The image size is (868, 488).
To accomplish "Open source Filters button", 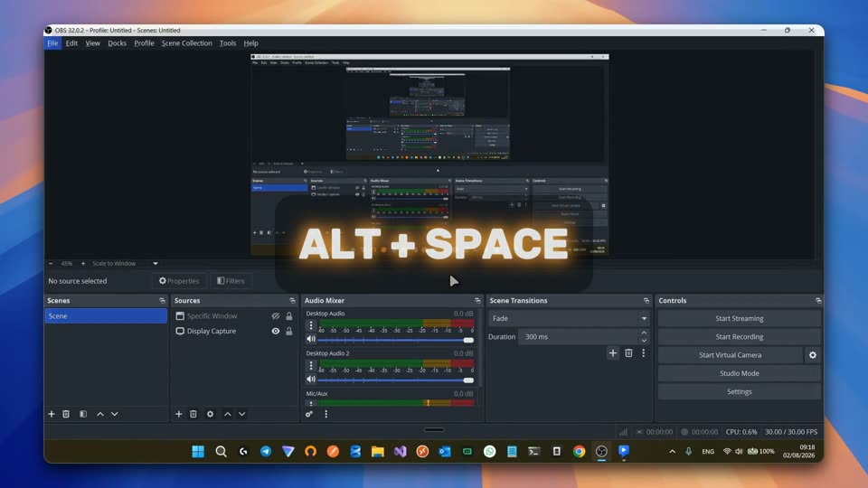I will [231, 281].
